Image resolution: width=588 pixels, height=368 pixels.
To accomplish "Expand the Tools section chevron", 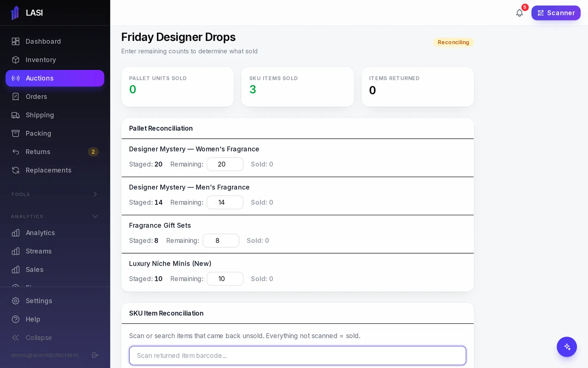I will 95,194.
